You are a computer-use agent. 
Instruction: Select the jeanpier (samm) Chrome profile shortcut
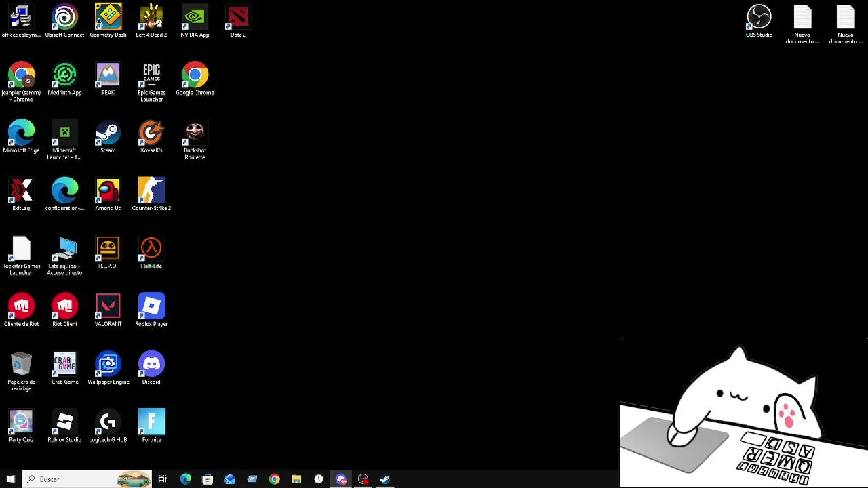(x=21, y=82)
